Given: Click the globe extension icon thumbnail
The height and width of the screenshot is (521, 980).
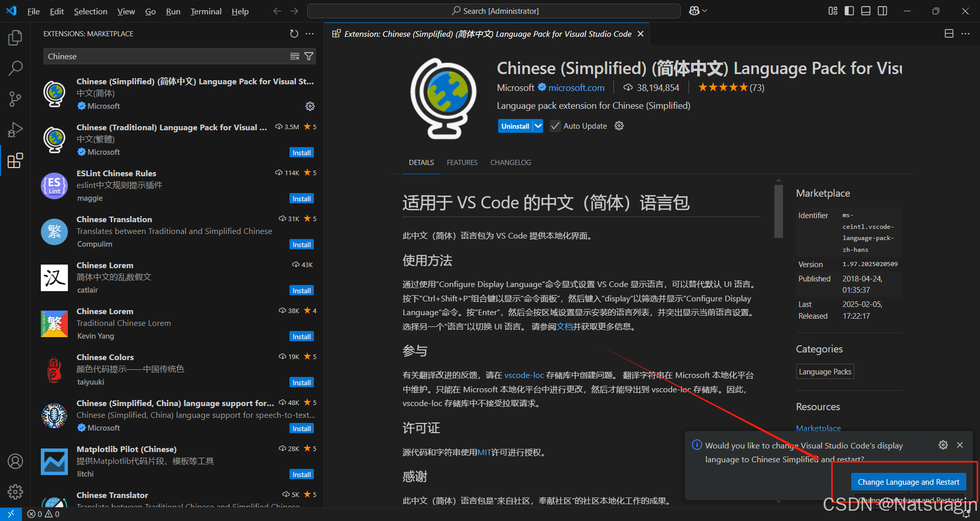Looking at the screenshot, I should coord(444,98).
